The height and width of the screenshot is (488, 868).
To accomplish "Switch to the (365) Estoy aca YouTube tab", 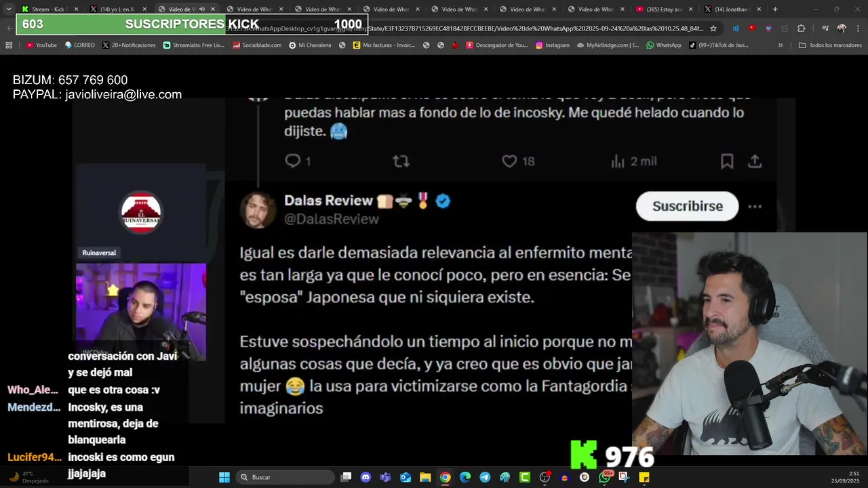I will [664, 9].
